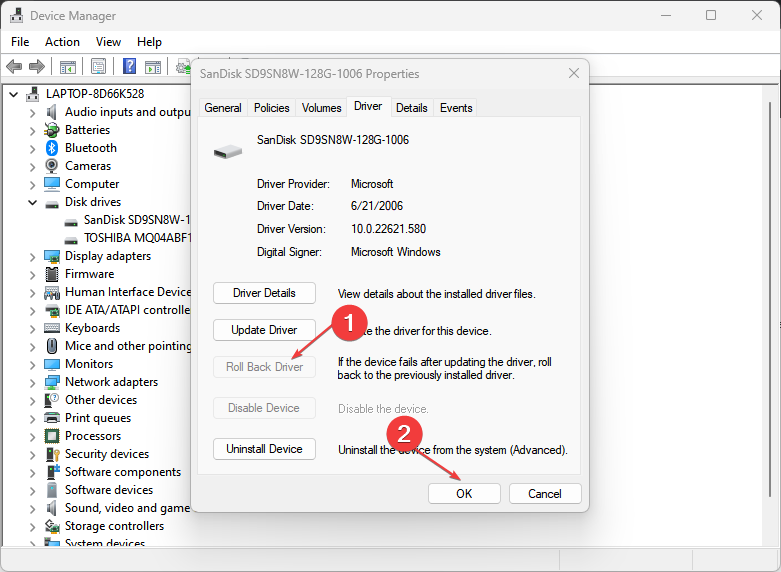This screenshot has height=572, width=781.
Task: Switch to the Details tab
Action: 411,108
